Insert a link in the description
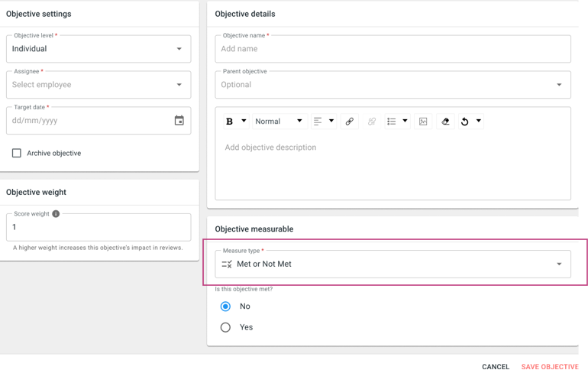 coord(350,122)
